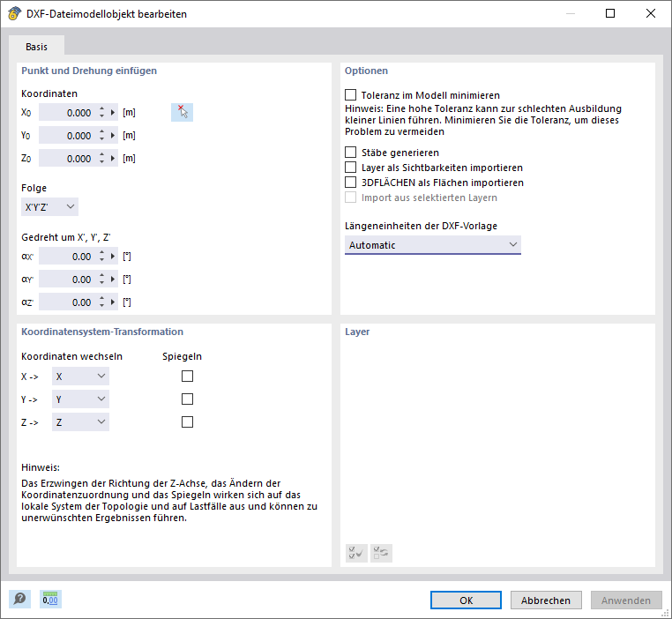Click the αZ' spinner control
Image resolution: width=672 pixels, height=619 pixels.
coord(101,302)
